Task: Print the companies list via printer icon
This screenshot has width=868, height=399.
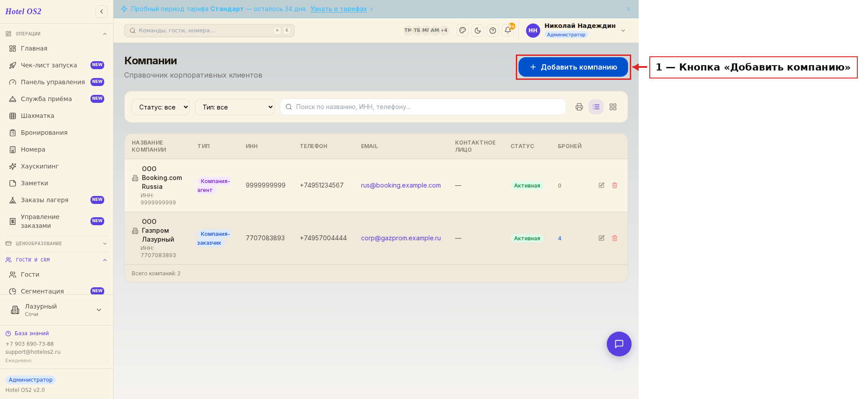Action: pyautogui.click(x=579, y=107)
